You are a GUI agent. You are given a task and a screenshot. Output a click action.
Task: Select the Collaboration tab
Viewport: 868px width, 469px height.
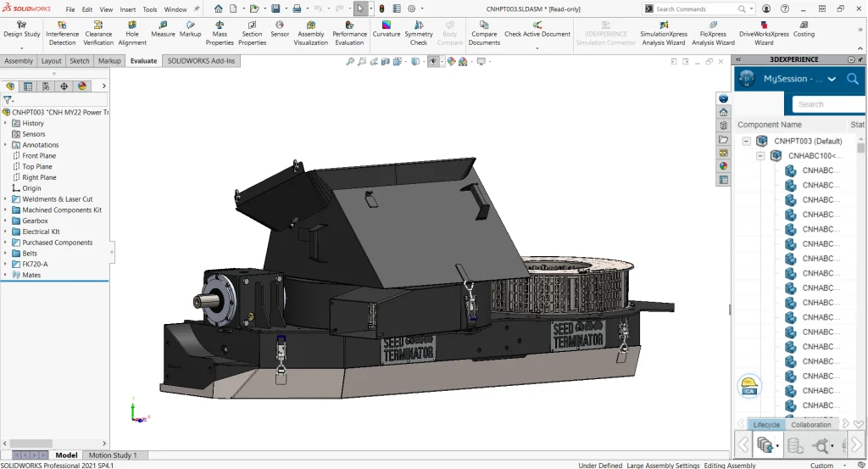(x=811, y=425)
